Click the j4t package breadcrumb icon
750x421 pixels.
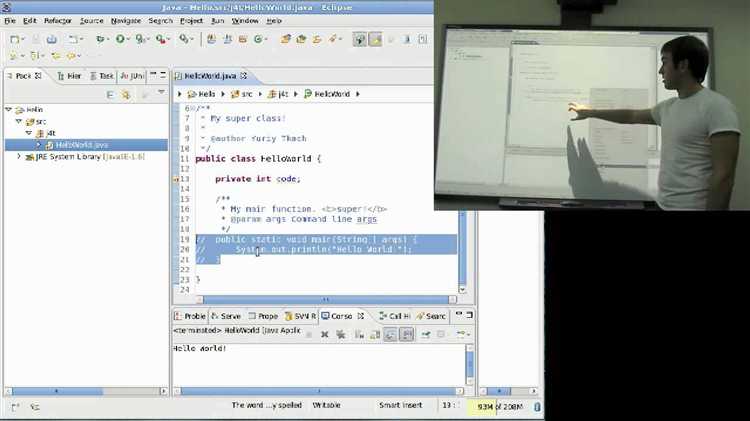coord(272,94)
